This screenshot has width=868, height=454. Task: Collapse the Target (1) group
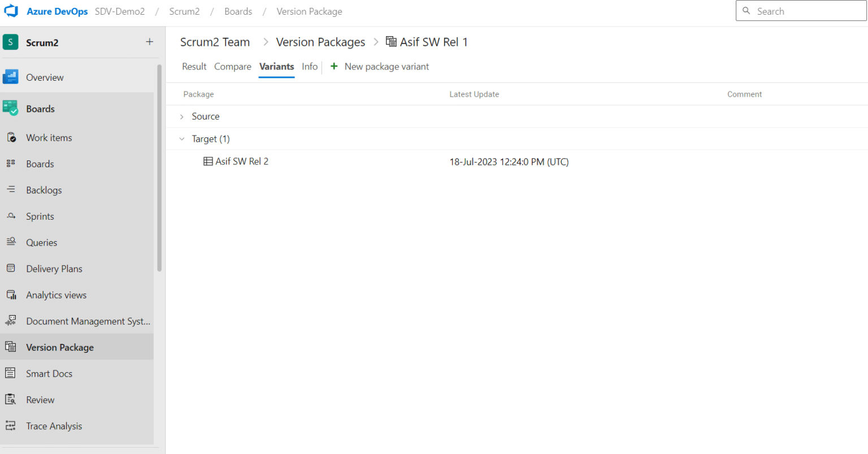click(x=182, y=139)
